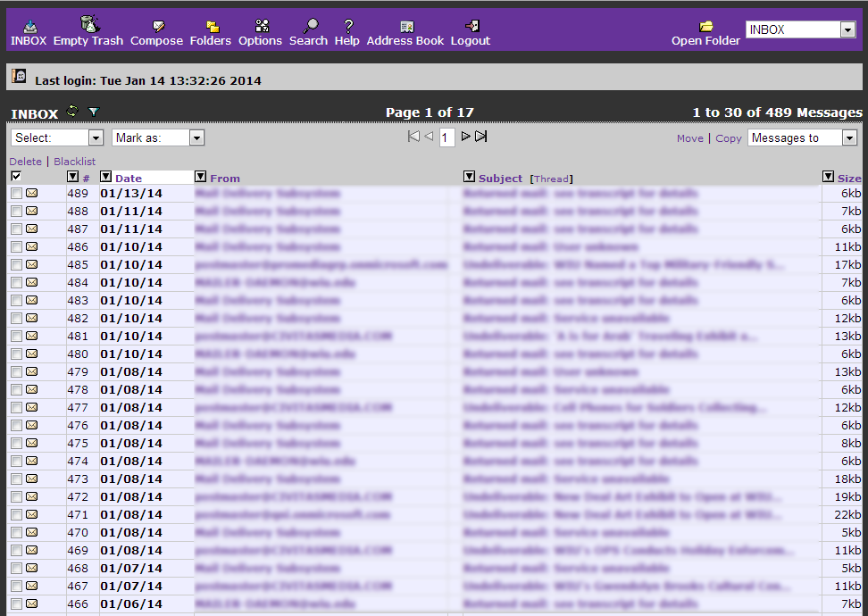The image size is (868, 616).
Task: Go to the last page arrow icon
Action: 481,137
